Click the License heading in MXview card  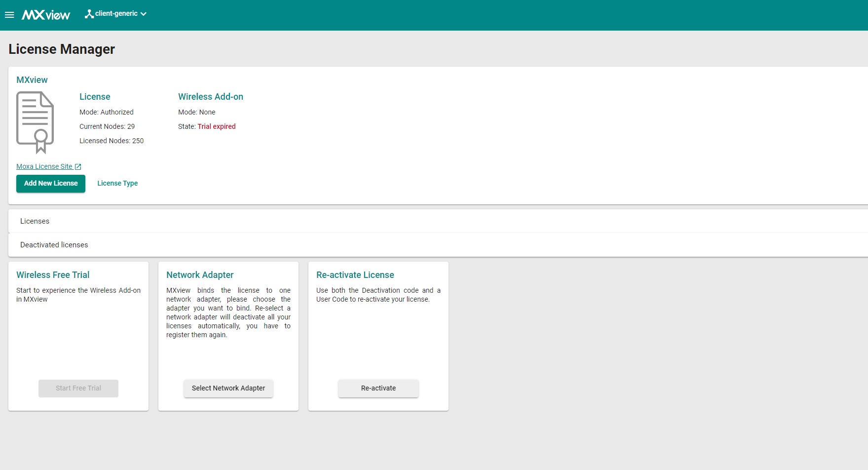click(95, 97)
